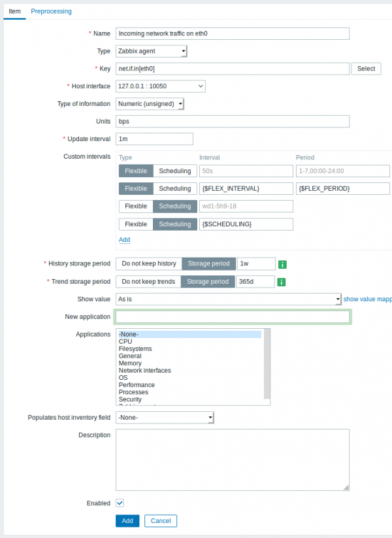Toggle the Enabled checkbox

(x=120, y=503)
